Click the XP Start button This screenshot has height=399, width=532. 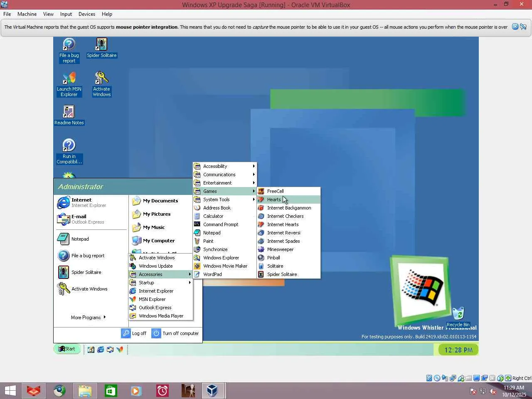[67, 349]
